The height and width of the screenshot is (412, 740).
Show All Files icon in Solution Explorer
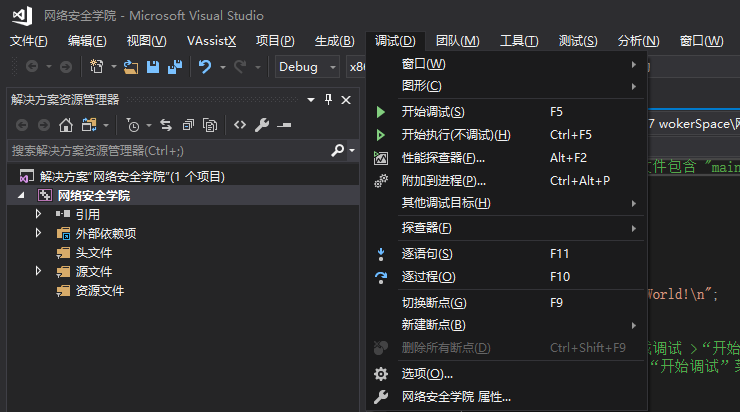[210, 125]
